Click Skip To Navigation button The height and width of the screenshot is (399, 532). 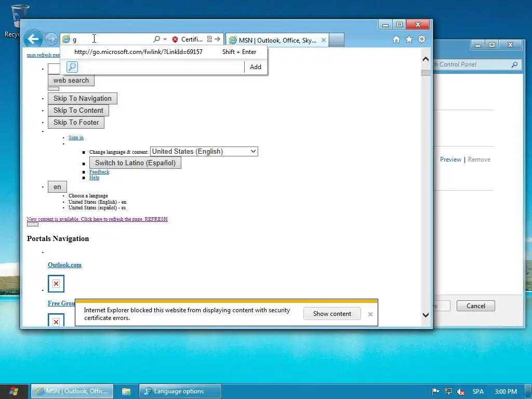point(83,98)
